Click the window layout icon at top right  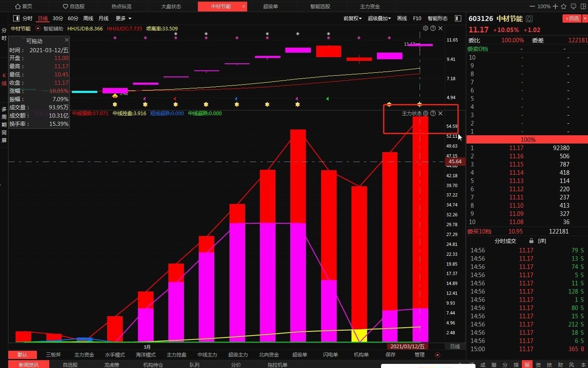coord(584,7)
